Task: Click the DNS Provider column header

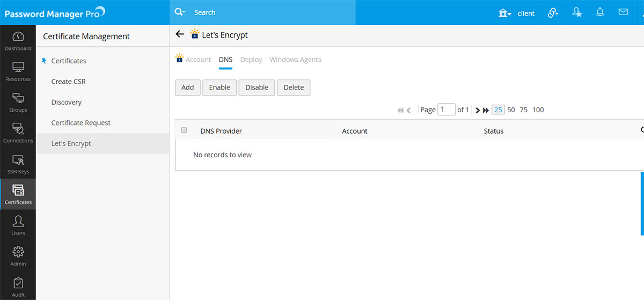Action: tap(221, 131)
